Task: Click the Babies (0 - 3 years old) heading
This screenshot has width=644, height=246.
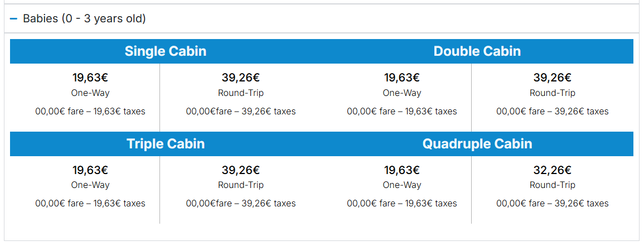Action: 84,19
